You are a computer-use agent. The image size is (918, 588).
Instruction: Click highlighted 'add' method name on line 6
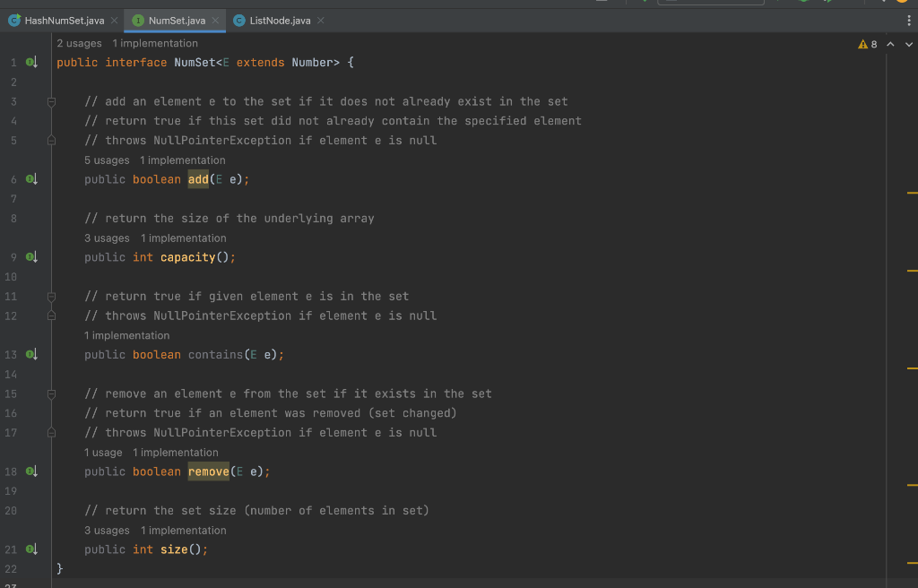coord(198,179)
